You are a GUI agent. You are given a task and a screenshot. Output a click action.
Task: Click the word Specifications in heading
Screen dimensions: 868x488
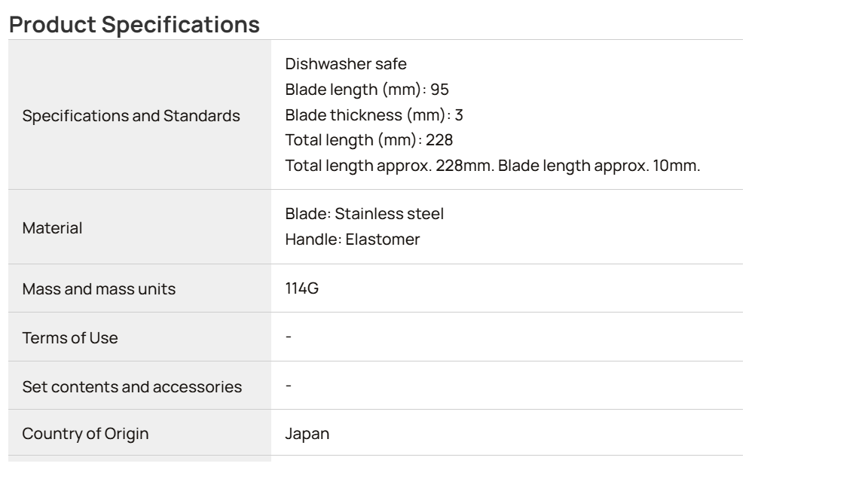click(x=181, y=25)
